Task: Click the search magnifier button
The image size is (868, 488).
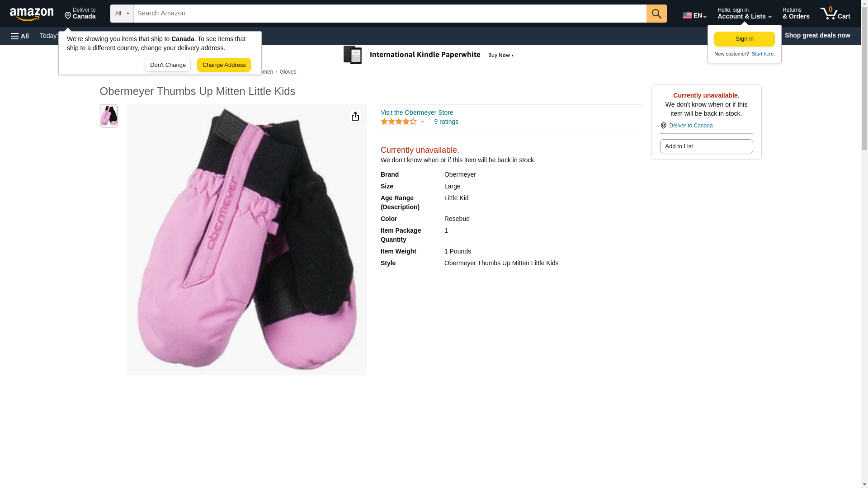Action: click(656, 14)
